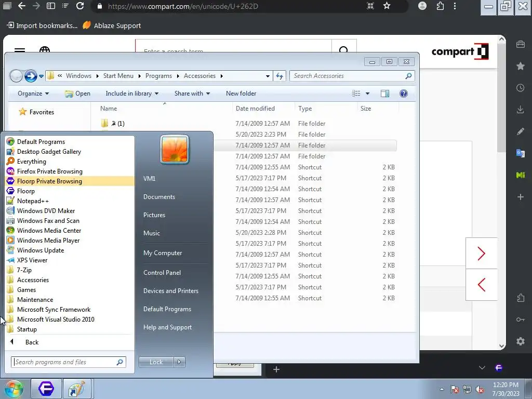Click the Lock button in Start menu

tap(156, 362)
